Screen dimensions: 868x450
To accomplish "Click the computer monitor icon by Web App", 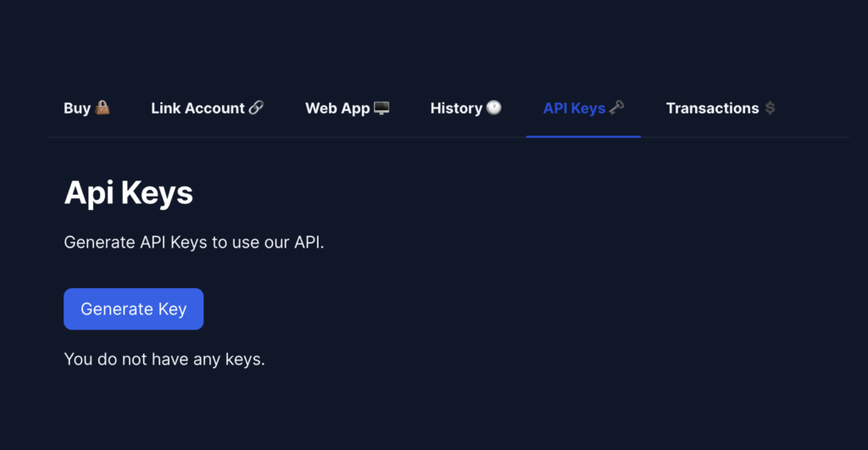I will [x=381, y=108].
